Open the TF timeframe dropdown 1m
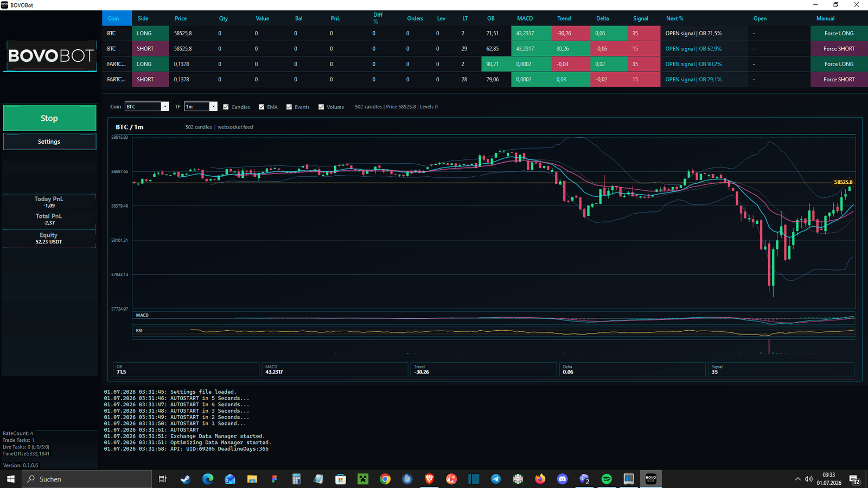The height and width of the screenshot is (488, 868). 201,107
